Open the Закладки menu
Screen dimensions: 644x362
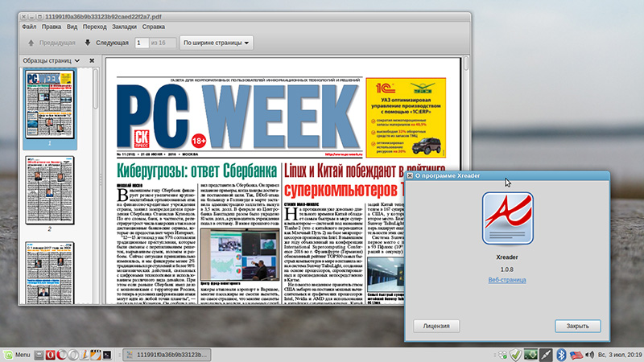click(124, 27)
